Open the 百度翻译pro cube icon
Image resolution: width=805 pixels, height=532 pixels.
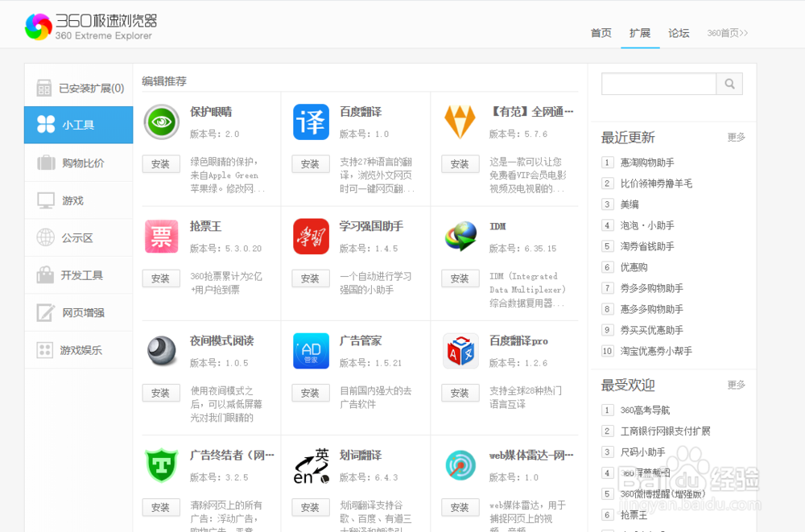click(x=460, y=351)
